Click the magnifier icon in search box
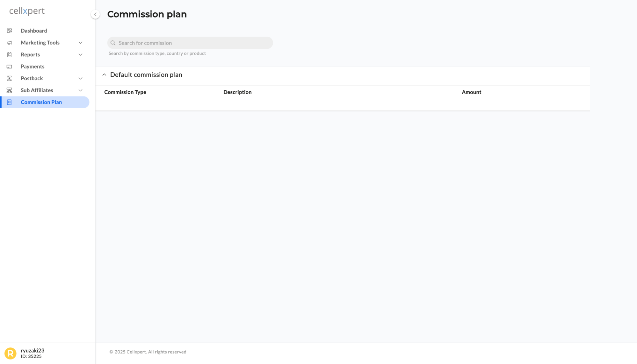 [x=113, y=43]
